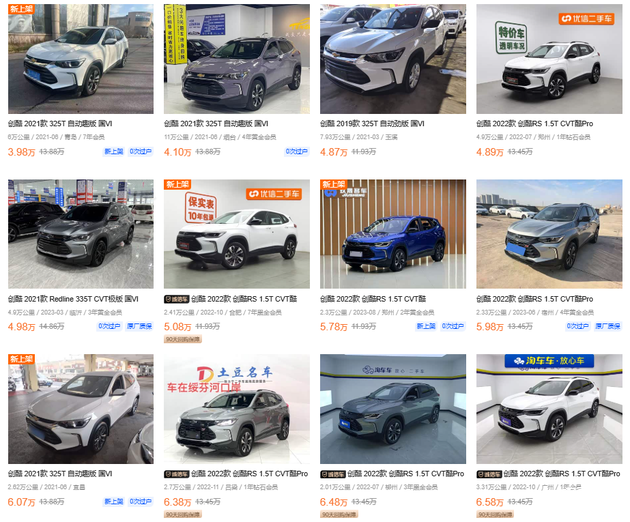Click the 严选车 badge on the 6.58万 listing

tap(489, 474)
